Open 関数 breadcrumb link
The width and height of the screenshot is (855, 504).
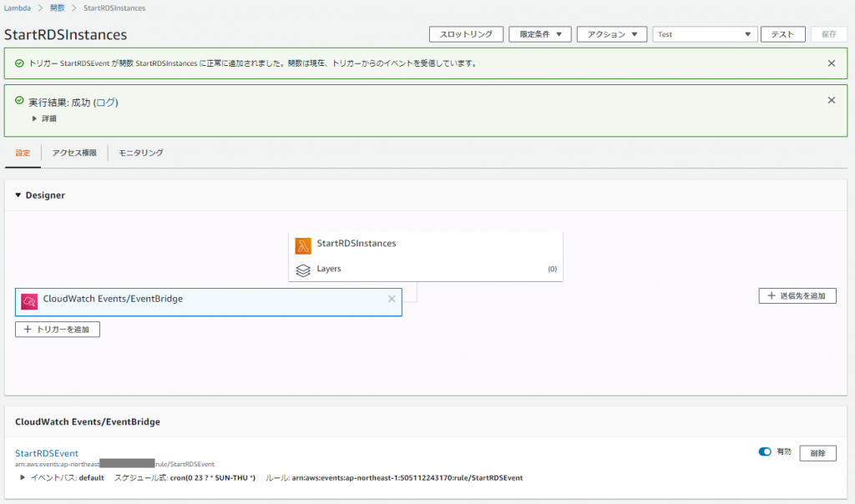pos(58,8)
